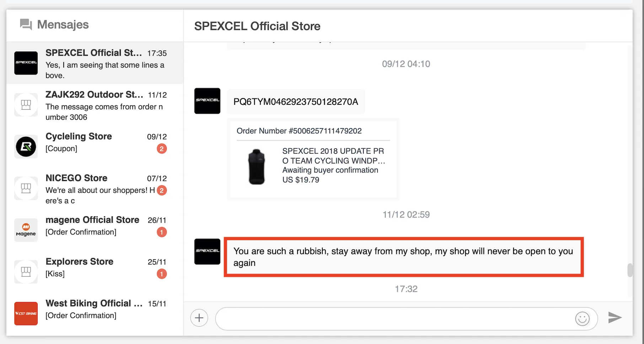
Task: Click the message text input field
Action: tap(395, 319)
